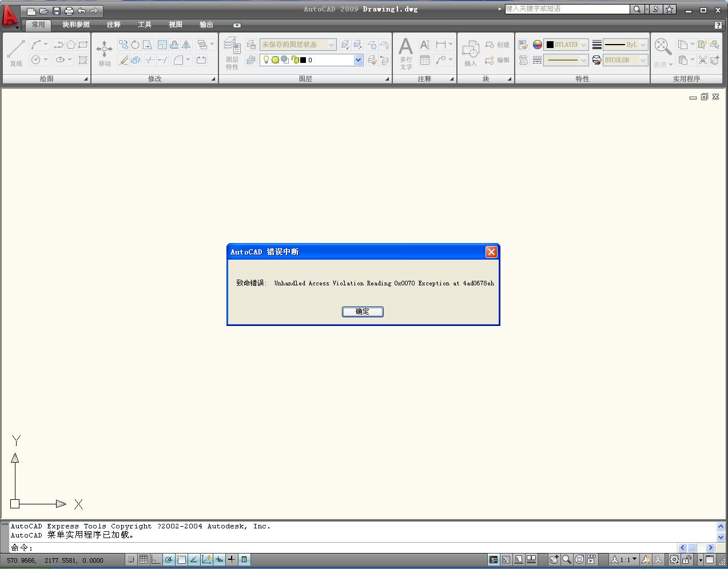728x569 pixels.
Task: Select the rotate tool in 修改 panel
Action: (136, 45)
